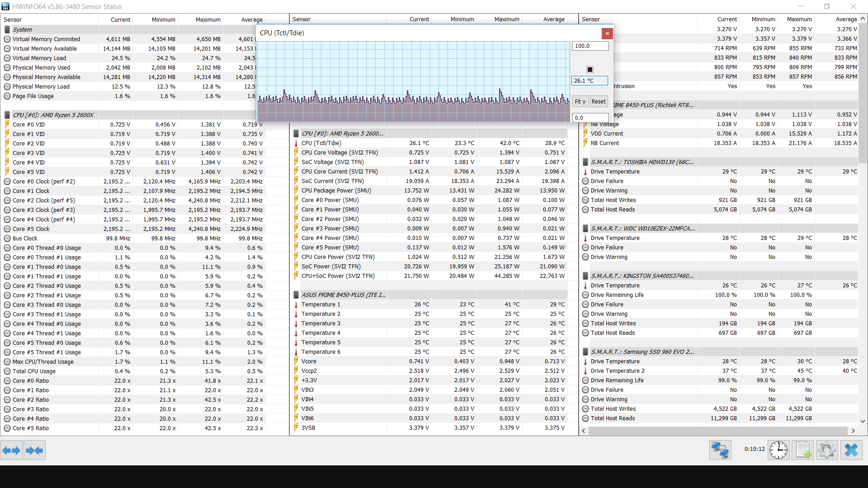868x488 pixels.
Task: Click the VDD Current lightning icon
Action: pyautogui.click(x=585, y=134)
